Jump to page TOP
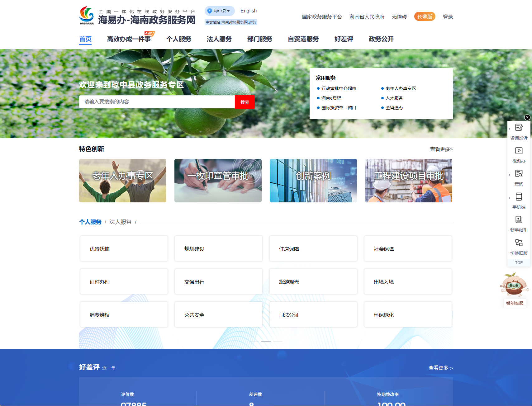Image resolution: width=532 pixels, height=406 pixels. tap(519, 263)
